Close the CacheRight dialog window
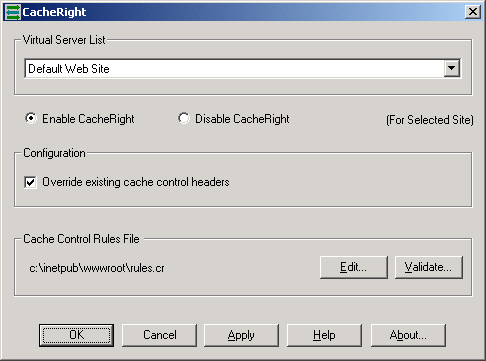This screenshot has height=361, width=486. click(473, 12)
